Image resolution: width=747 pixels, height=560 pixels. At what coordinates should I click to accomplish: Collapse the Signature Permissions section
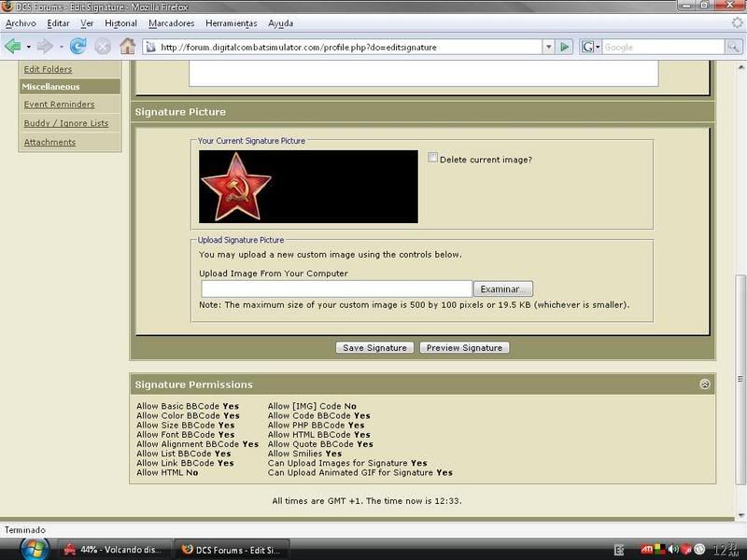[x=705, y=384]
